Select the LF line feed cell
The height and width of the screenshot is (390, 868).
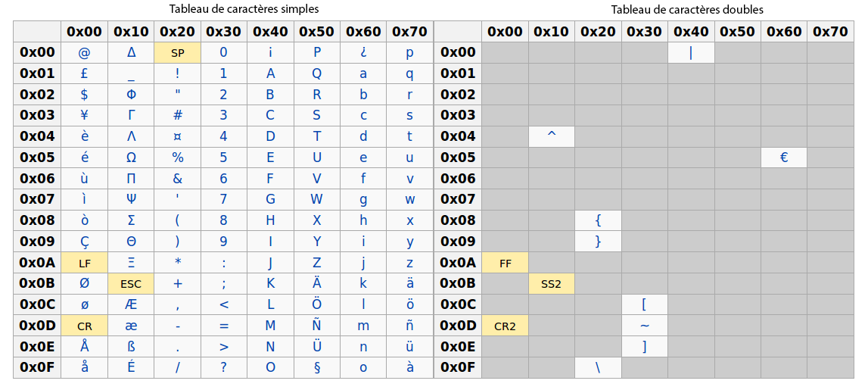84,263
